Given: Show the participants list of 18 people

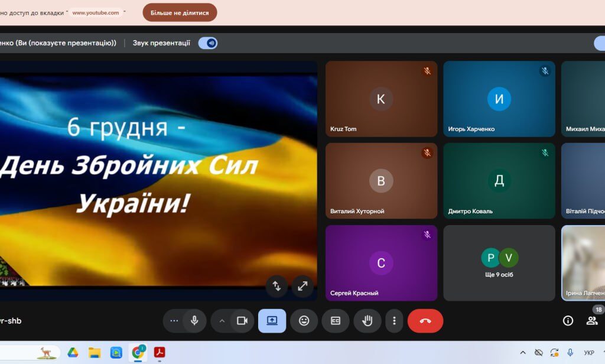Looking at the screenshot, I should [591, 321].
